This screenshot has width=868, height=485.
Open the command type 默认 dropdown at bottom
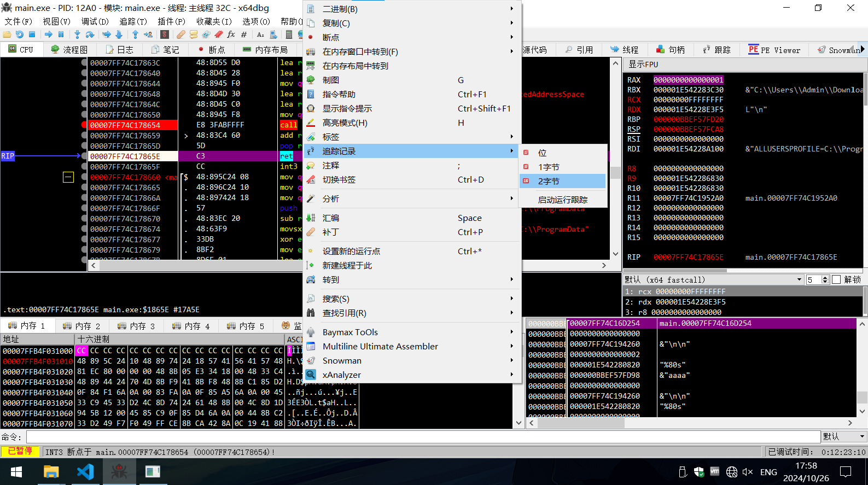[x=844, y=436]
